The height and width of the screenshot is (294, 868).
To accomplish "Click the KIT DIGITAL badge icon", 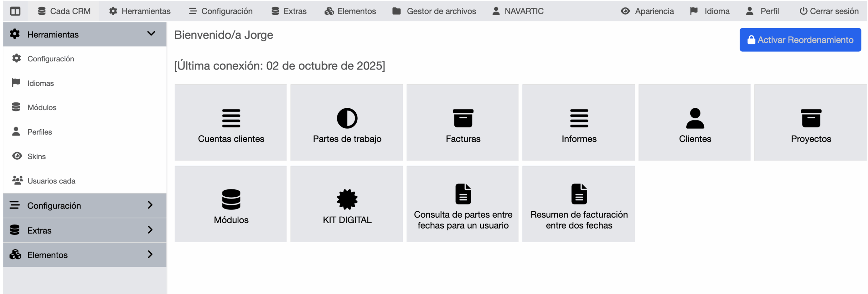I will point(347,199).
